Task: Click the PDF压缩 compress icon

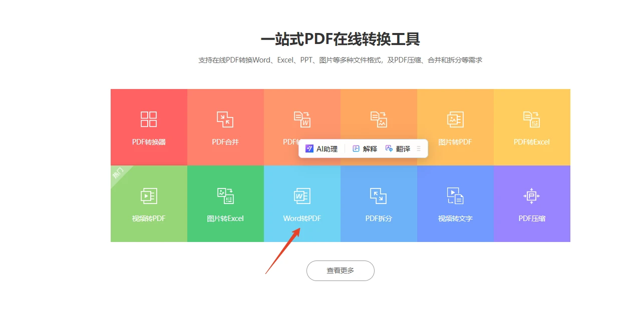Action: 531,195
